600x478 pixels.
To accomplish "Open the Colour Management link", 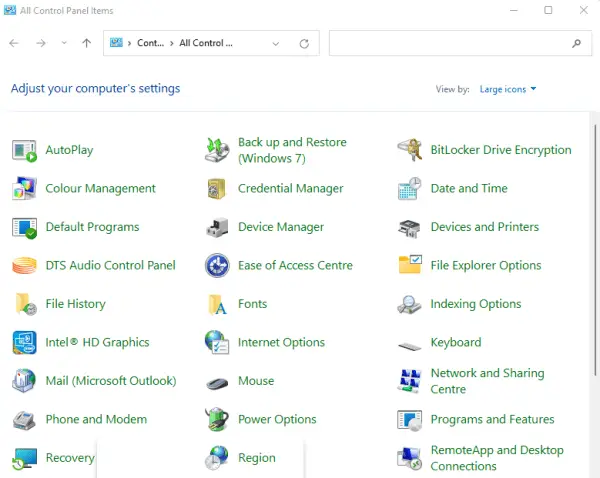I will pos(100,188).
